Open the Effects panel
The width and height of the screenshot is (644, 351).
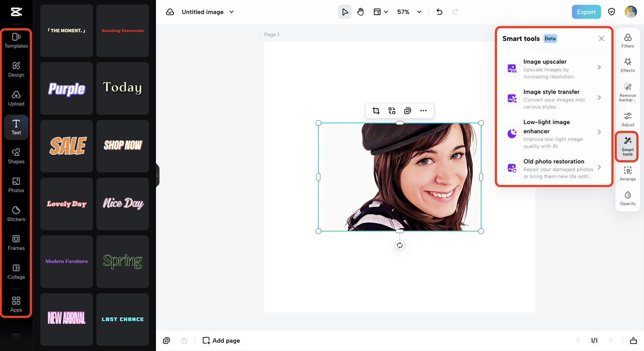[627, 65]
